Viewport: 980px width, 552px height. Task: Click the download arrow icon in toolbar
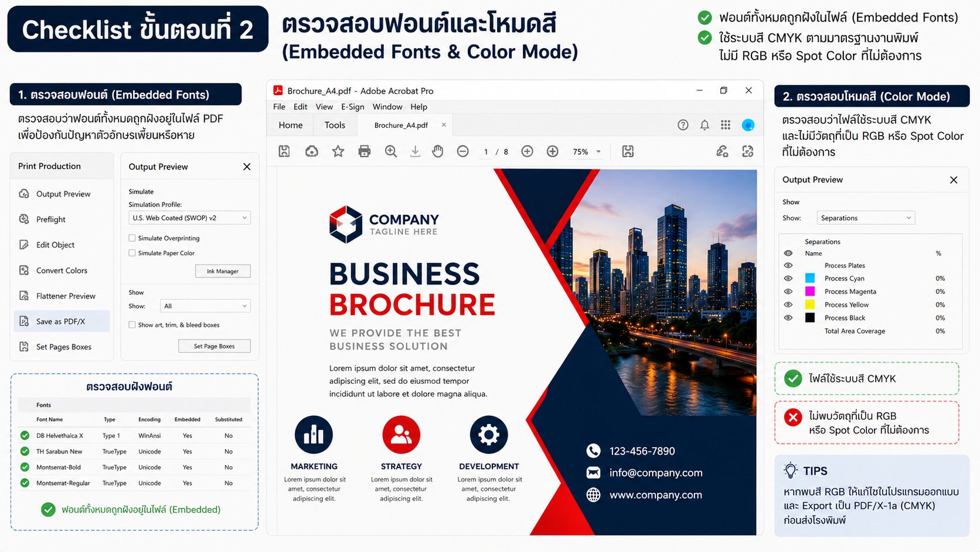pyautogui.click(x=415, y=151)
